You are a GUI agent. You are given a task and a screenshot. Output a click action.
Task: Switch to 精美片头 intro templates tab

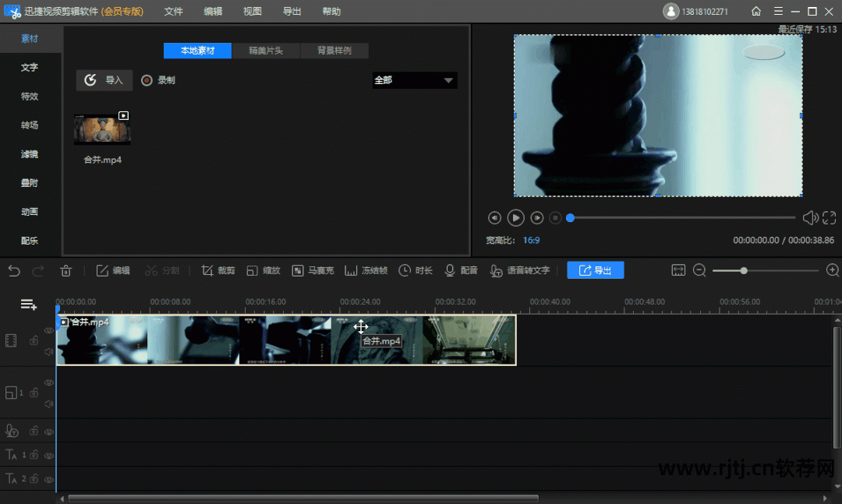[266, 51]
